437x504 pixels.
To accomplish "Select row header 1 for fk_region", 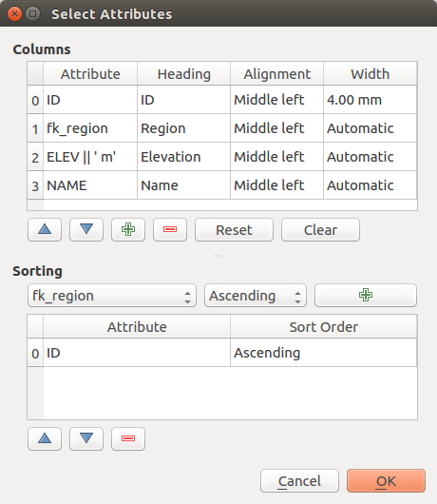I will click(35, 128).
